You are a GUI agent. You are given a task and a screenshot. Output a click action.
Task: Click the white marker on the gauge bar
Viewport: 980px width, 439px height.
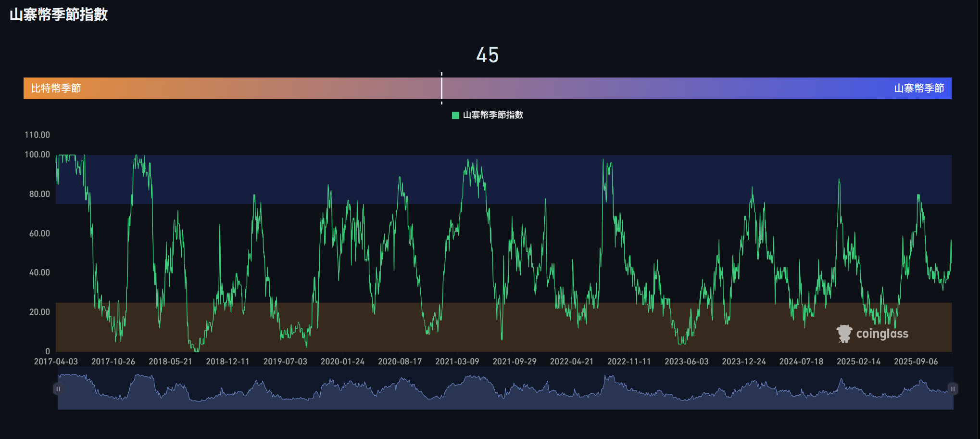coord(441,89)
